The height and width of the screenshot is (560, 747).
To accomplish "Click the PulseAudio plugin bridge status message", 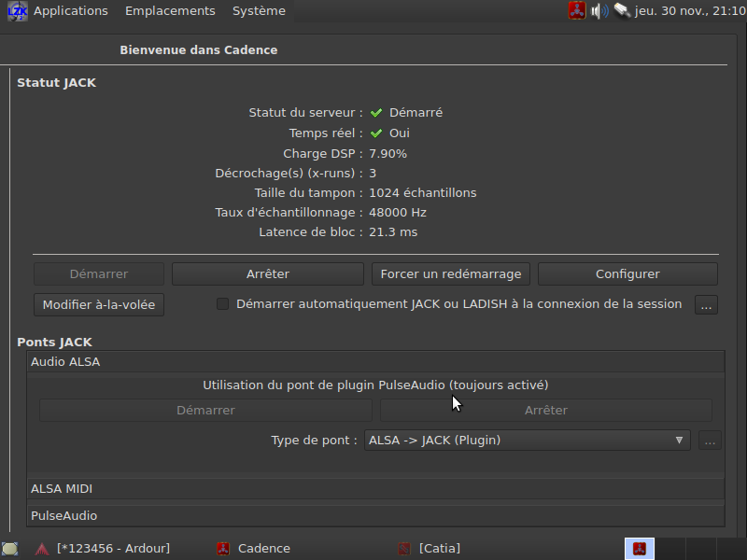I will coord(375,385).
